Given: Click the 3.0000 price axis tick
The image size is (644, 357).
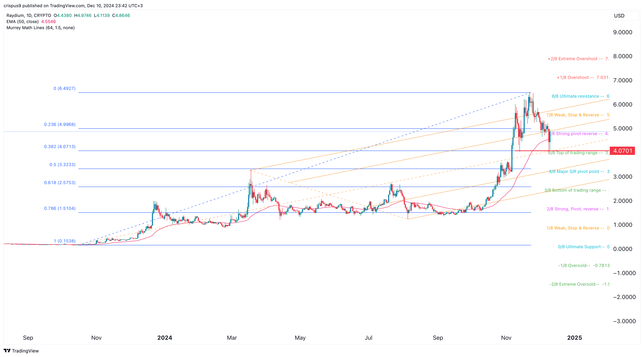Looking at the screenshot, I should [623, 177].
